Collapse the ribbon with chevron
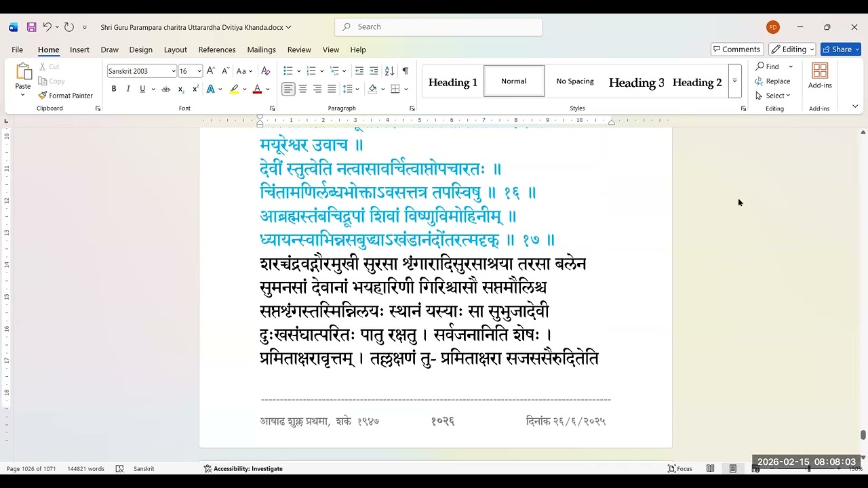Viewport: 868px width, 488px height. 855,106
